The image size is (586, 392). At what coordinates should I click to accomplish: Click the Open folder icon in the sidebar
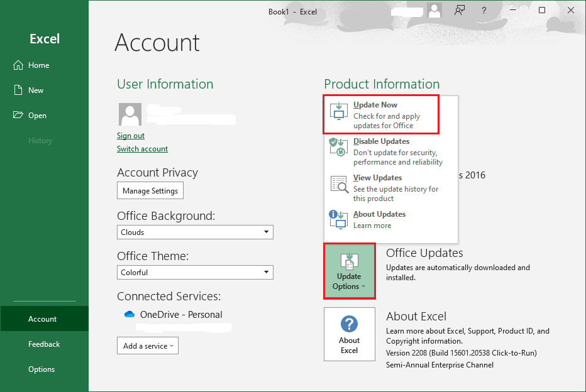click(18, 115)
